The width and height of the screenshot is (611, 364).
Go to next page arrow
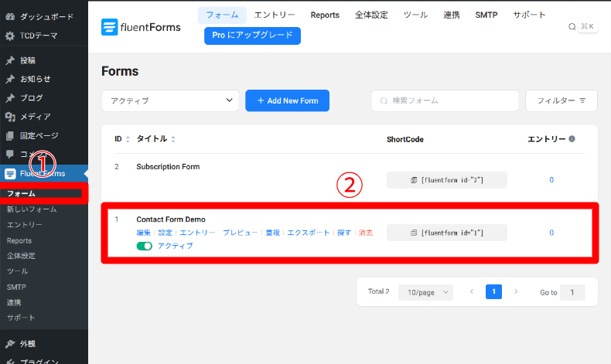click(516, 291)
